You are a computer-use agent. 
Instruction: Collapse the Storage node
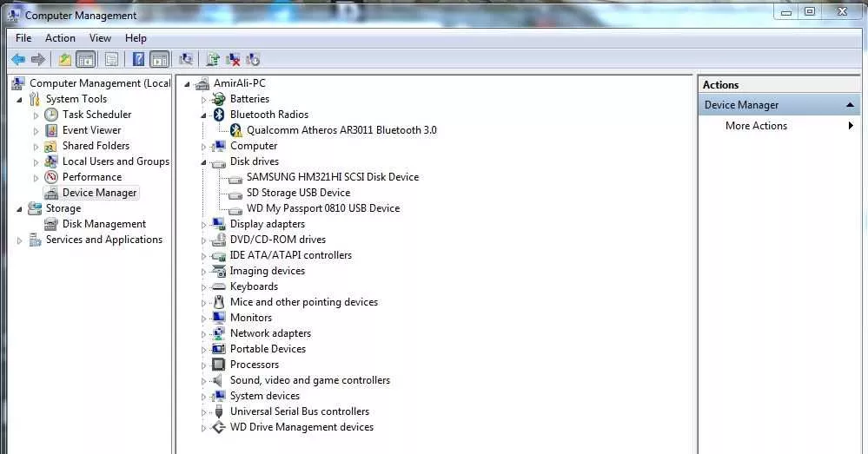(19, 209)
